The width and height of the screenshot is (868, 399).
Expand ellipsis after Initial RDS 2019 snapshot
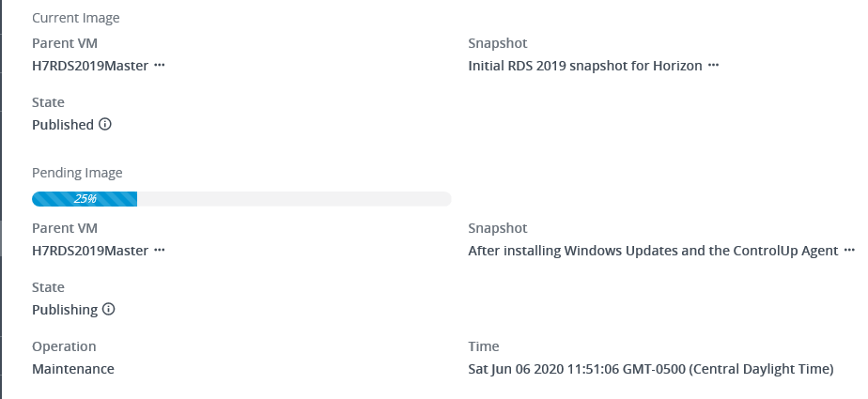(x=713, y=66)
